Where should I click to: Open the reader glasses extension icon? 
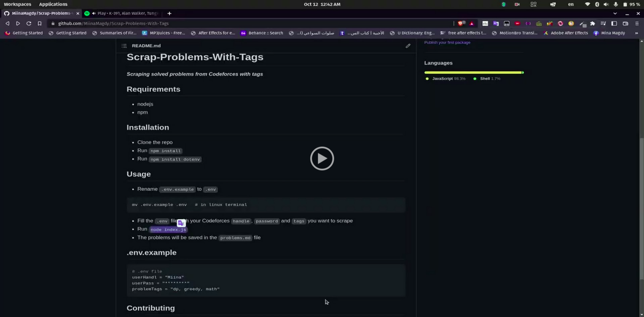[507, 23]
